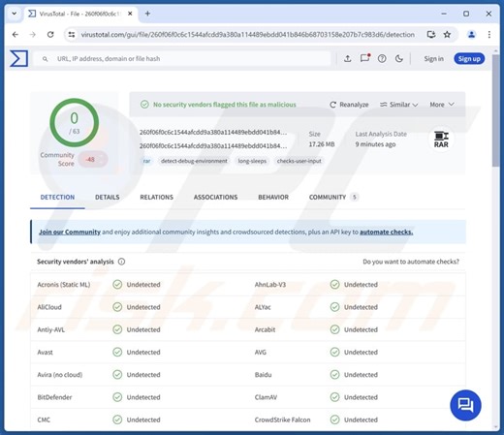Click the 0 / 63 detection score circle
The height and width of the screenshot is (435, 504).
click(75, 123)
